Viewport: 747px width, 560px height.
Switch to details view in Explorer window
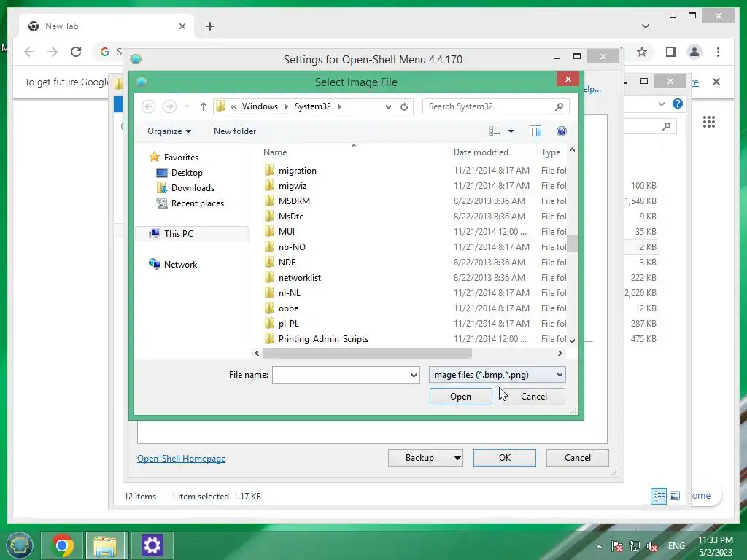coord(659,496)
